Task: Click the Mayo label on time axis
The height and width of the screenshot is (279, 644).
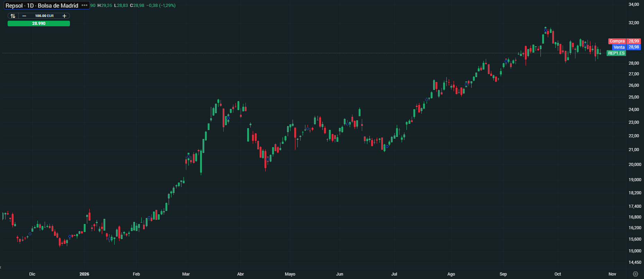Action: point(290,274)
